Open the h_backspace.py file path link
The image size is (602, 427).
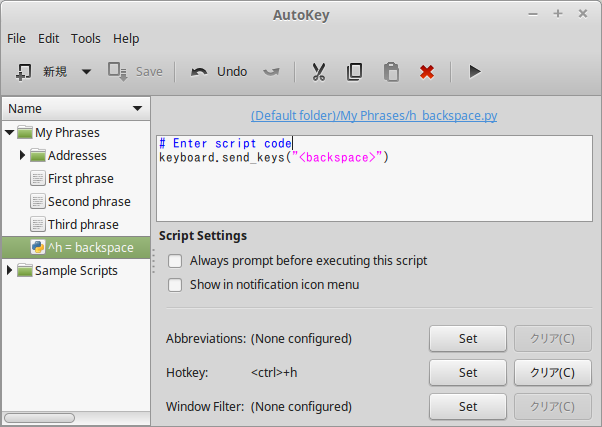374,116
